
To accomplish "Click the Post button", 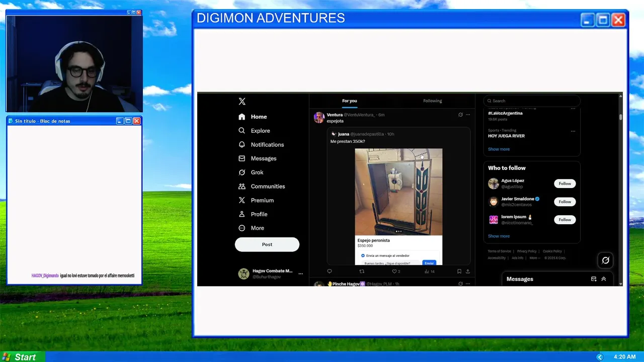I will coord(267,244).
